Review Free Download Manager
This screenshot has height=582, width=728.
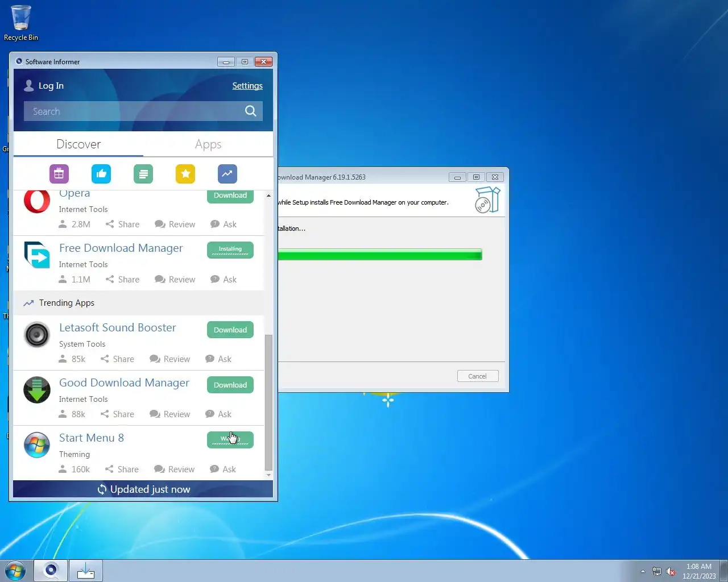175,280
